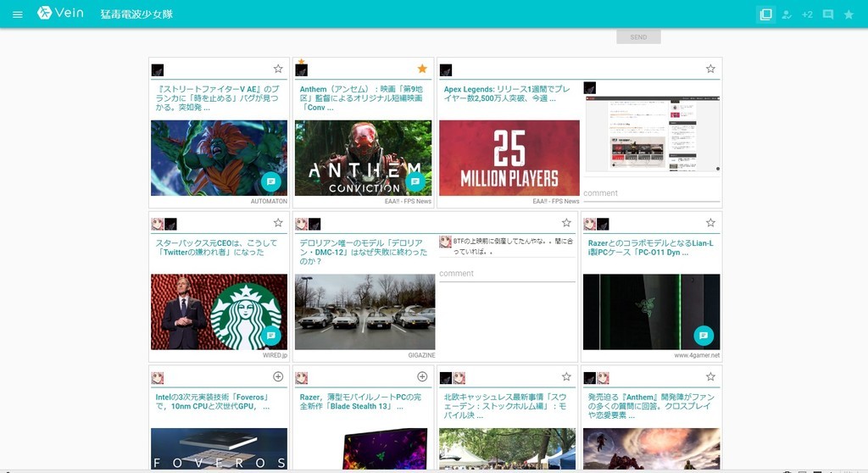Add the Intel Foveros article with plus icon

[278, 376]
